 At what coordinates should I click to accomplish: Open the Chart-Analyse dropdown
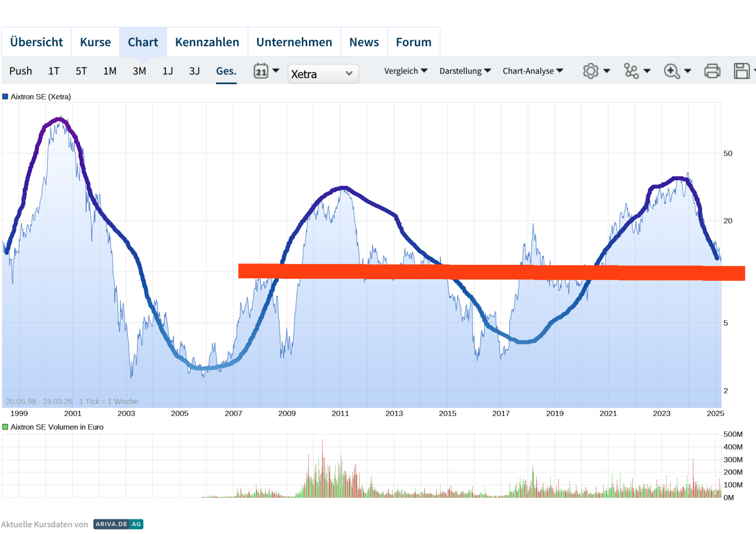(x=533, y=71)
